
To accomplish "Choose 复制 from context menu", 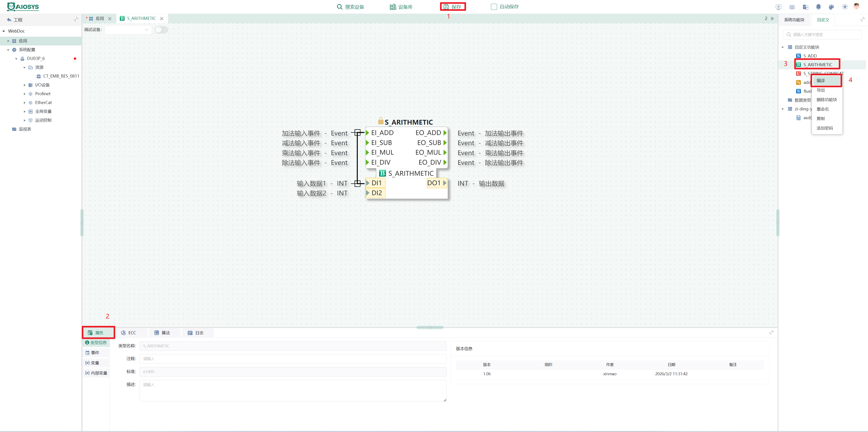I will pos(827,119).
